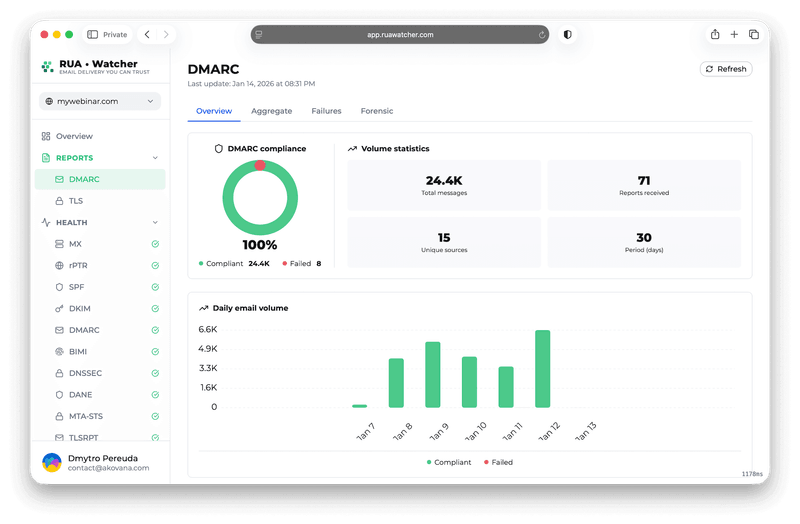This screenshot has width=800, height=524.
Task: Open a new tab with plus icon
Action: click(734, 34)
